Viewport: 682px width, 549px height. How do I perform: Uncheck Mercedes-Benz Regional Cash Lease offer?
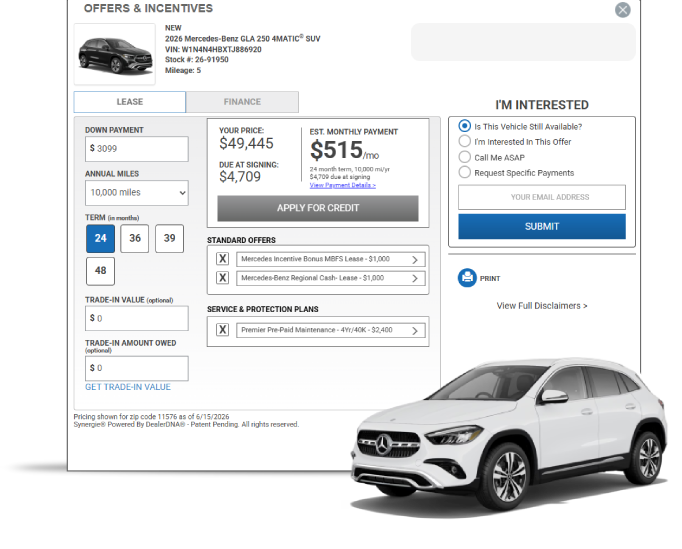point(223,278)
